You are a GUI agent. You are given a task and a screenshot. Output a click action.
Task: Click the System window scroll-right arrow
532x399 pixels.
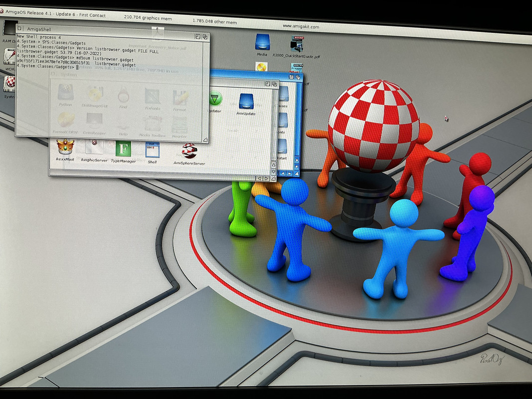pos(266,179)
